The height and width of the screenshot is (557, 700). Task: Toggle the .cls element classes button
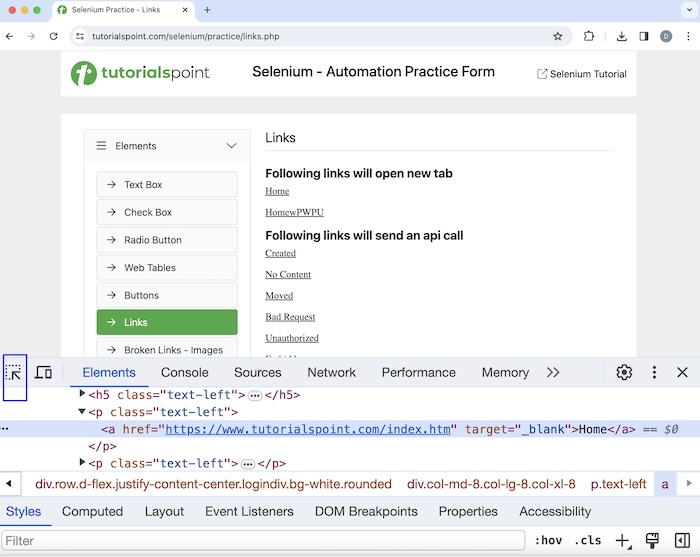click(587, 541)
